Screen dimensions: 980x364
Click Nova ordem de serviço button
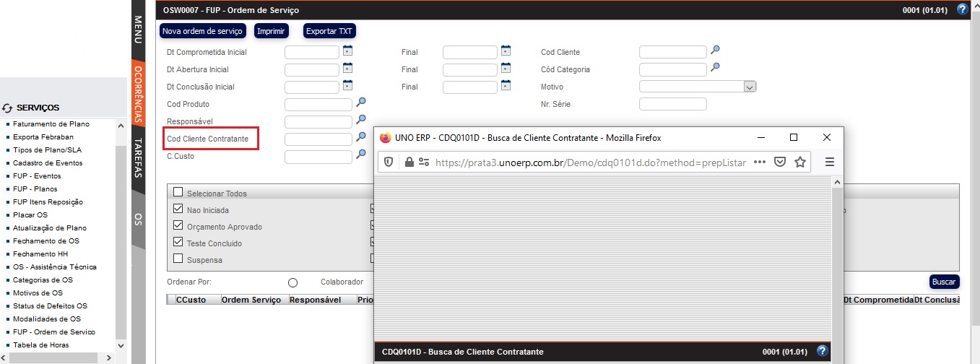(202, 31)
